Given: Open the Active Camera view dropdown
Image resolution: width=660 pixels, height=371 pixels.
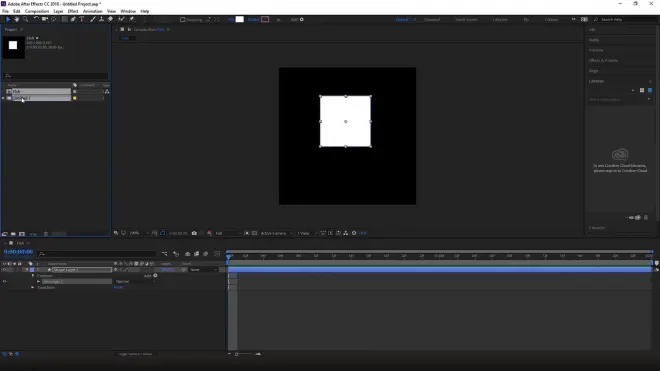Looking at the screenshot, I should pyautogui.click(x=276, y=233).
